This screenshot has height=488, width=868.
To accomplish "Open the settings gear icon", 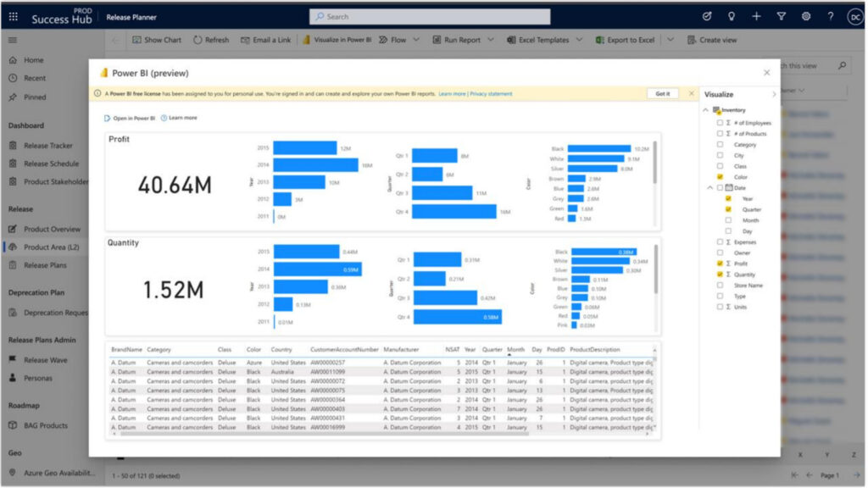I will 806,17.
